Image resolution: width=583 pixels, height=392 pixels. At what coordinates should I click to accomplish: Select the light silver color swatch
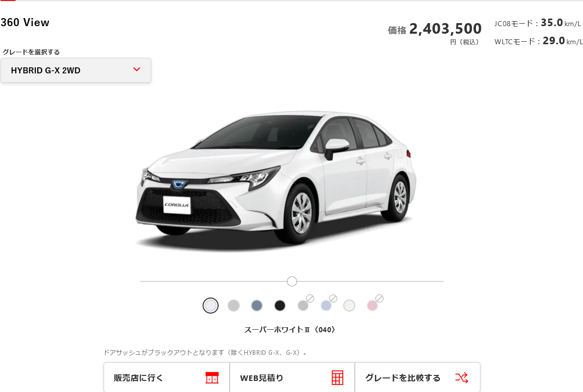tap(234, 306)
